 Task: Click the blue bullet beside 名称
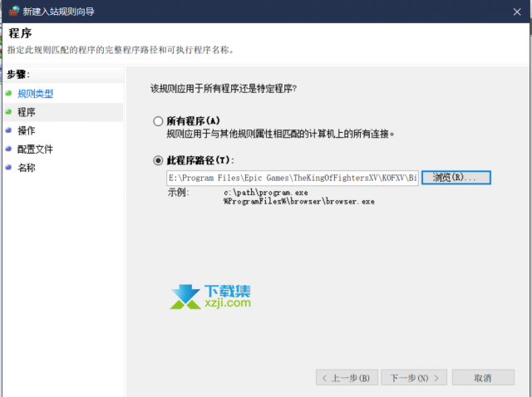(8, 167)
